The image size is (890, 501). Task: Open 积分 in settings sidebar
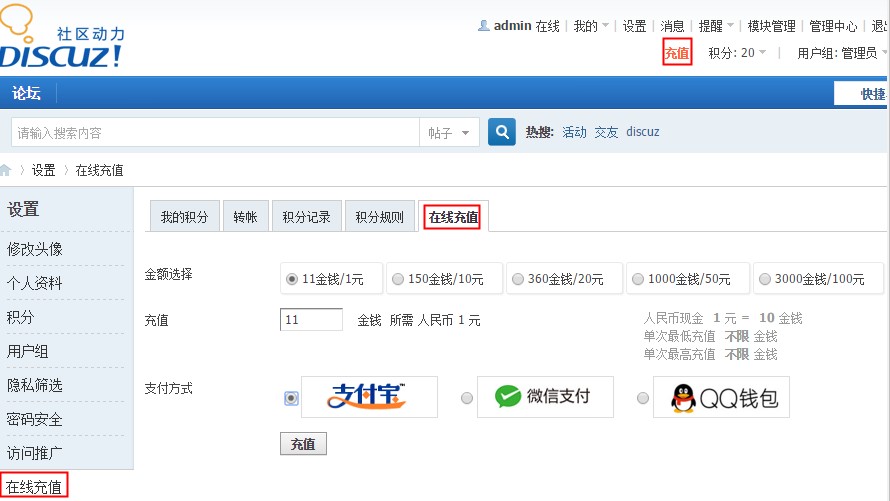point(20,317)
